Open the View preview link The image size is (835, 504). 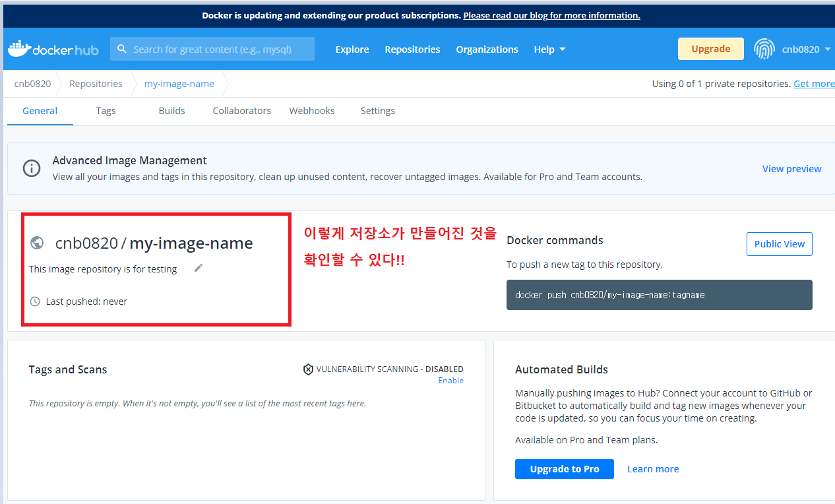pyautogui.click(x=791, y=169)
